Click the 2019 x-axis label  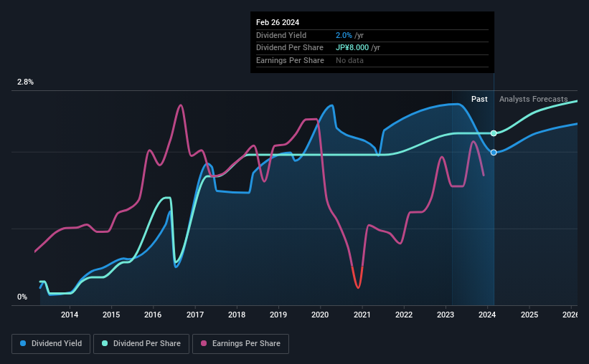click(x=278, y=315)
